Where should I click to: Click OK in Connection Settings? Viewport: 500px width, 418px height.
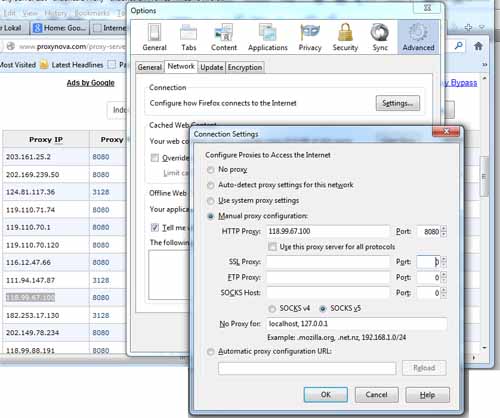[326, 395]
